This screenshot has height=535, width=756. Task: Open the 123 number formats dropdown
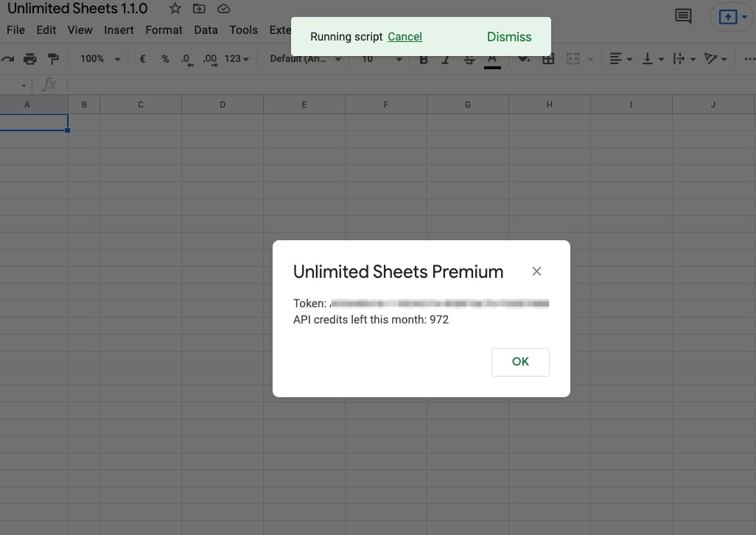237,59
